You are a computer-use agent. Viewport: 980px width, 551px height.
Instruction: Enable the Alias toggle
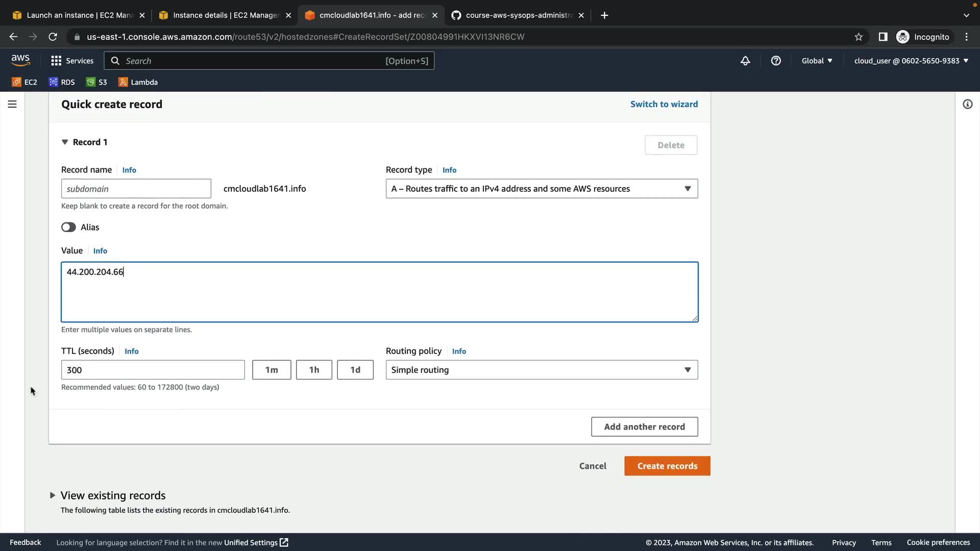68,227
